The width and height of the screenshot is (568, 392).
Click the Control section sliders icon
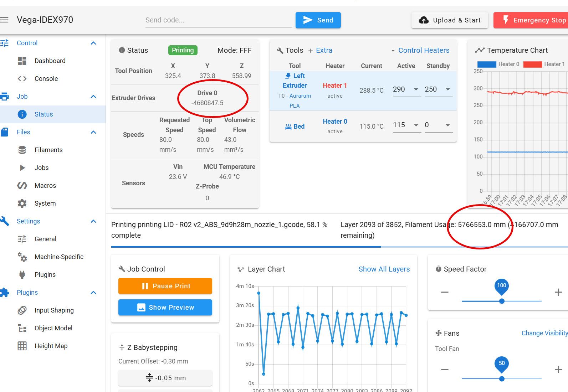pyautogui.click(x=4, y=43)
